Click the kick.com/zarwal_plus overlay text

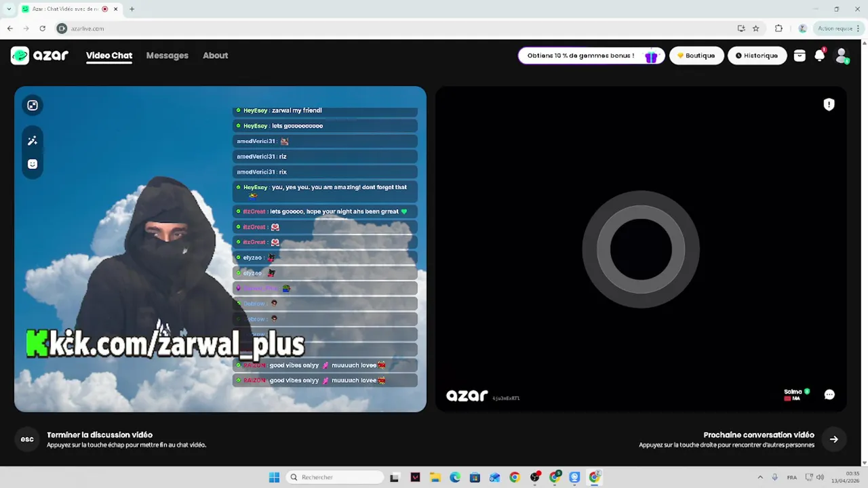[x=165, y=344]
